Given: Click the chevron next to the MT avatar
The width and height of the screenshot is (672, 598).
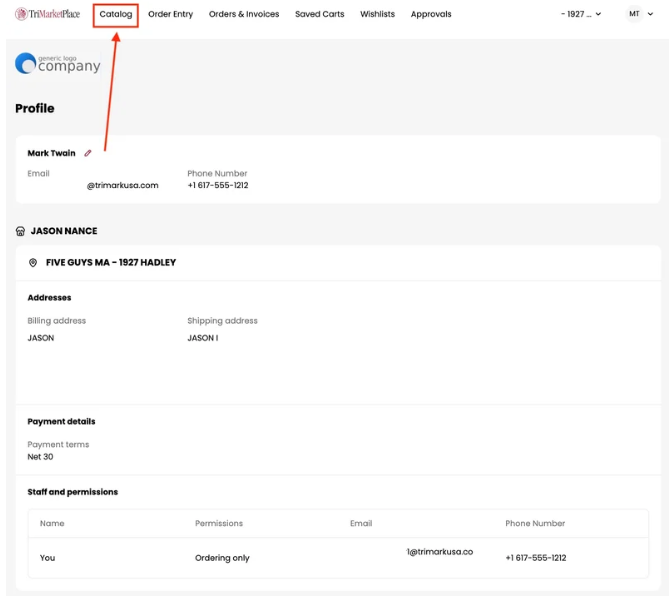Looking at the screenshot, I should [652, 14].
